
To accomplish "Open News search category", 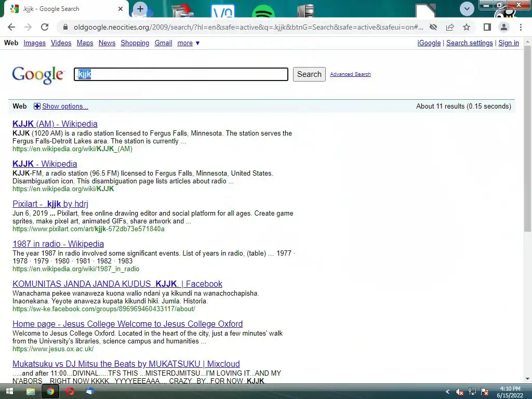I will [107, 43].
